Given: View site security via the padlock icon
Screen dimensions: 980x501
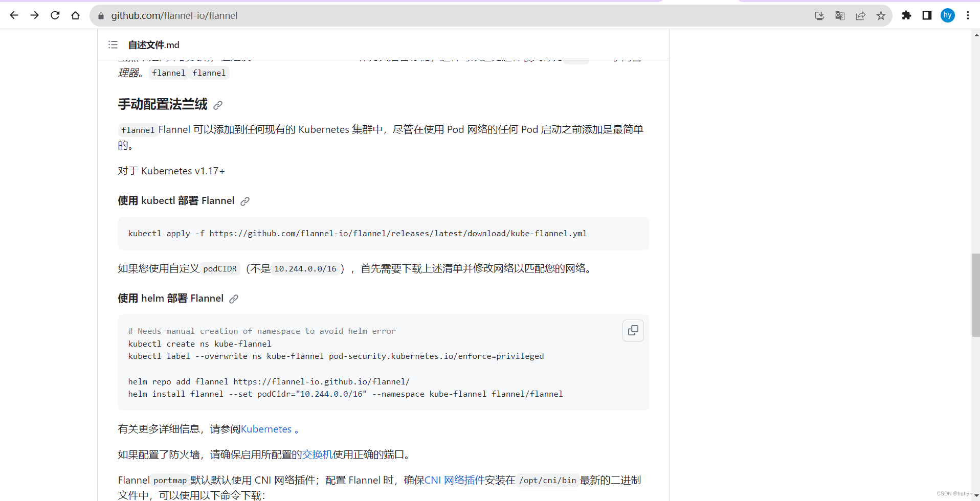Looking at the screenshot, I should click(x=101, y=16).
